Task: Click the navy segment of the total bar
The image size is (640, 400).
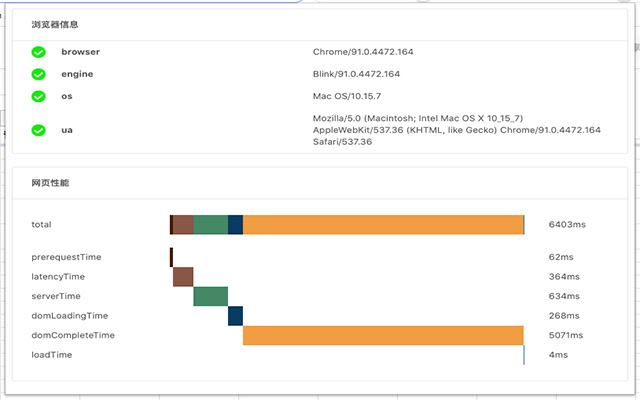Action: coord(236,225)
